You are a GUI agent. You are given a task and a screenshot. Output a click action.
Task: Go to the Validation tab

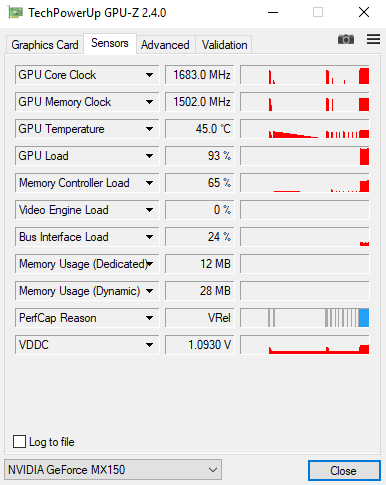click(224, 45)
